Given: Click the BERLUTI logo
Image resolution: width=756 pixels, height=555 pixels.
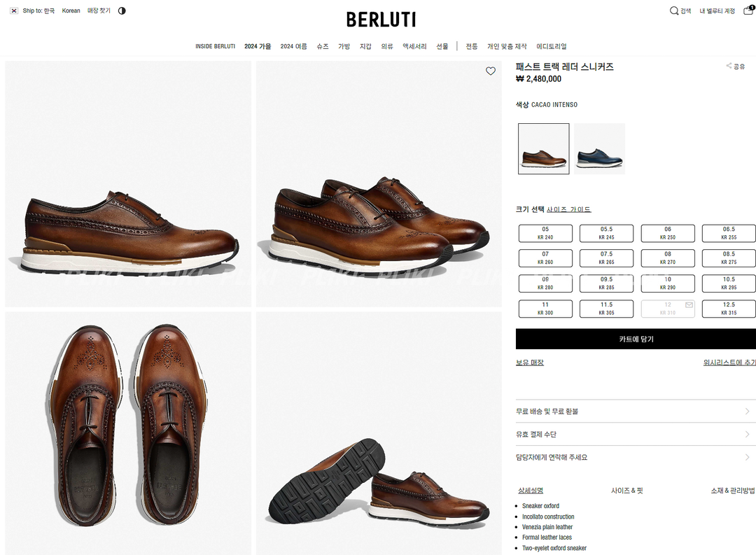Looking at the screenshot, I should tap(381, 20).
